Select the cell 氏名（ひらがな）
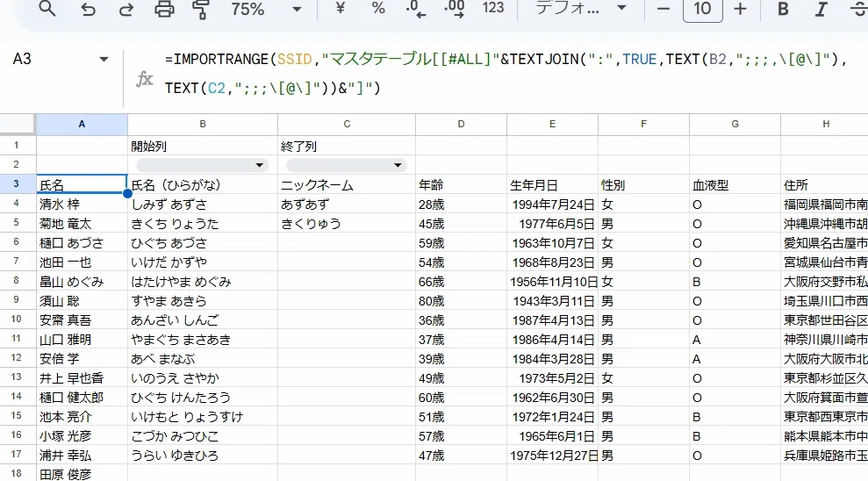 pyautogui.click(x=203, y=185)
